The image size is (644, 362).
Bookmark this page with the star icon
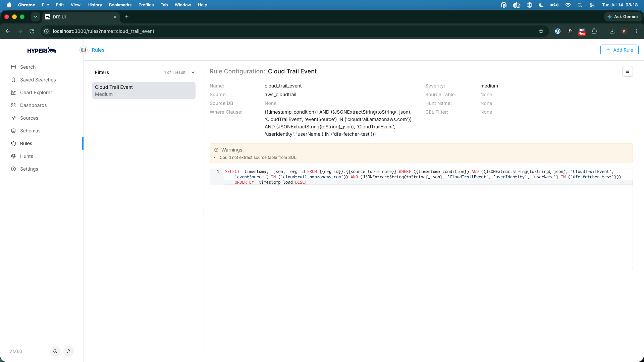tap(541, 31)
